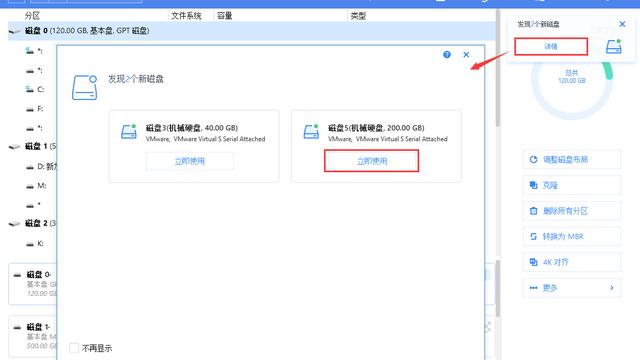Expand the 更多 more options arrow
640x360 pixels.
(611, 288)
